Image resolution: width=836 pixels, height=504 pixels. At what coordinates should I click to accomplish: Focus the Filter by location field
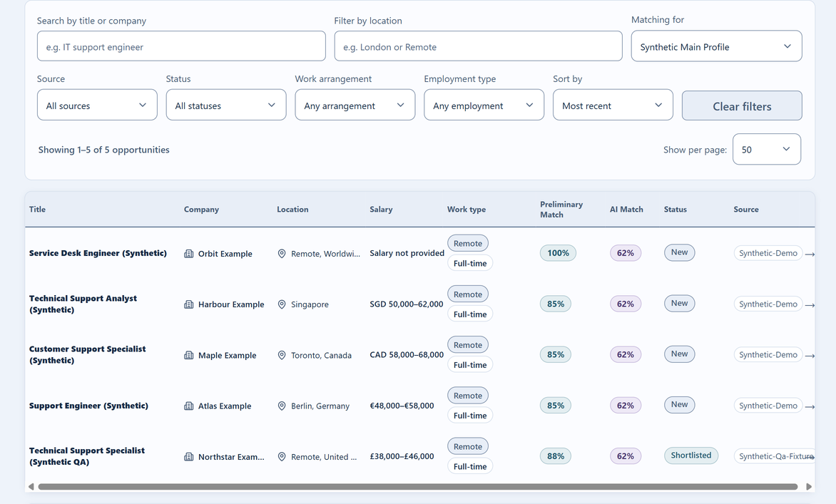(478, 46)
